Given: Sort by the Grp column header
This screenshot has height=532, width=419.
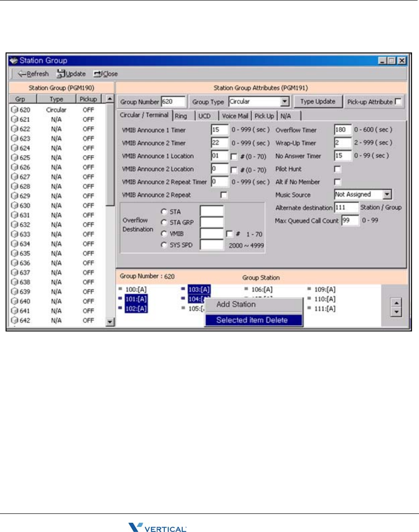Looking at the screenshot, I should click(22, 99).
